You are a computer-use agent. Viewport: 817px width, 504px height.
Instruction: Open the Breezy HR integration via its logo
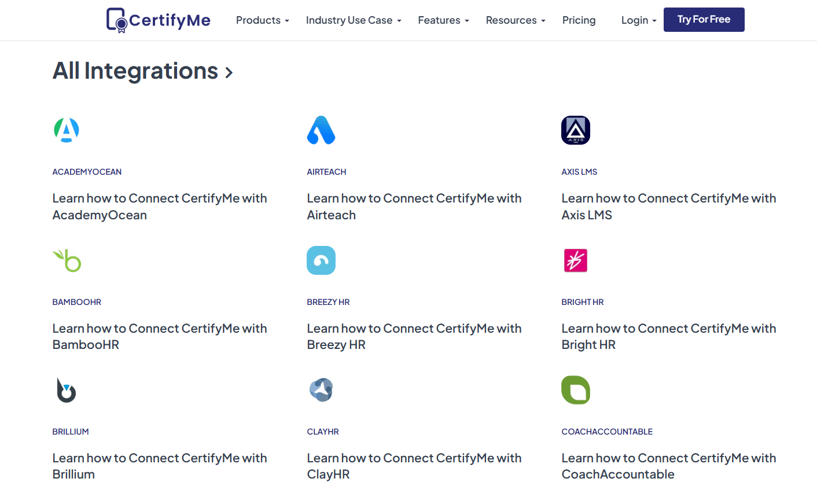pos(321,260)
